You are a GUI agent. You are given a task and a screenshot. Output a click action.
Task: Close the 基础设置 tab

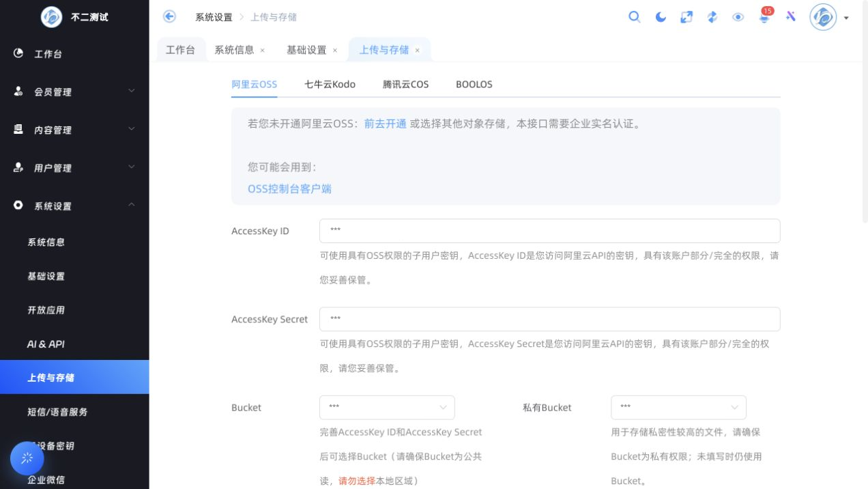(335, 51)
